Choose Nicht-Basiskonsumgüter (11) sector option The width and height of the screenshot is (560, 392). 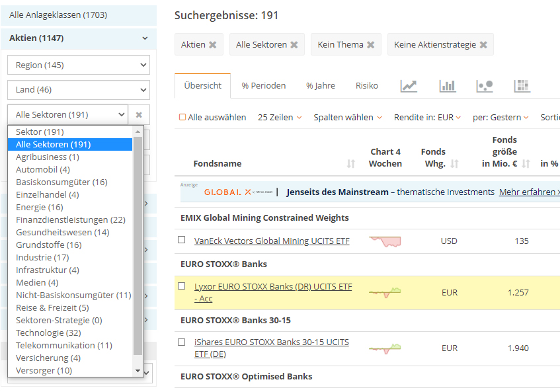tap(70, 295)
